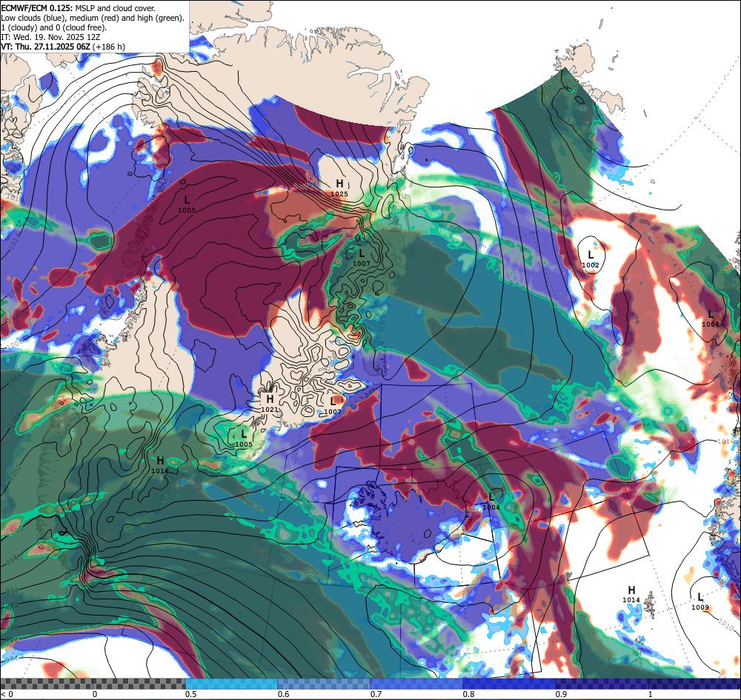741x700 pixels.
Task: Click the L 1004 marker at the map's right edge
Action: 711,319
